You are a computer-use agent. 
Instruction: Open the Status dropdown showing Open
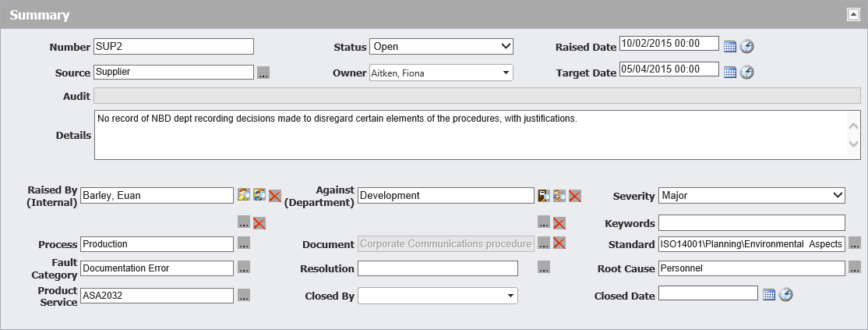coord(441,47)
